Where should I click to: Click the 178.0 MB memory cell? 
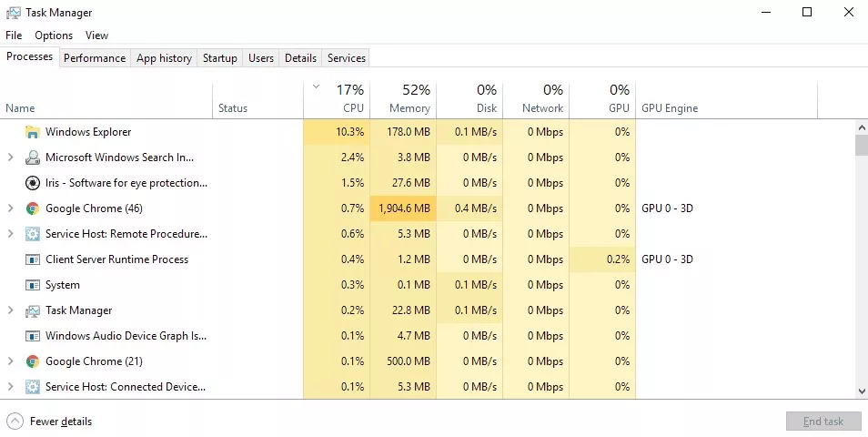[x=403, y=132]
